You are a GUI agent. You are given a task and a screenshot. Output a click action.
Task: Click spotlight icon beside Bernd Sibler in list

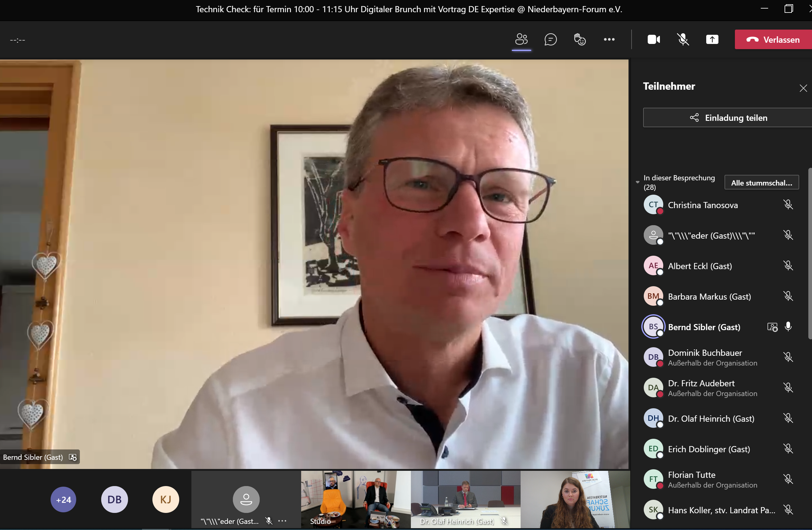(772, 327)
